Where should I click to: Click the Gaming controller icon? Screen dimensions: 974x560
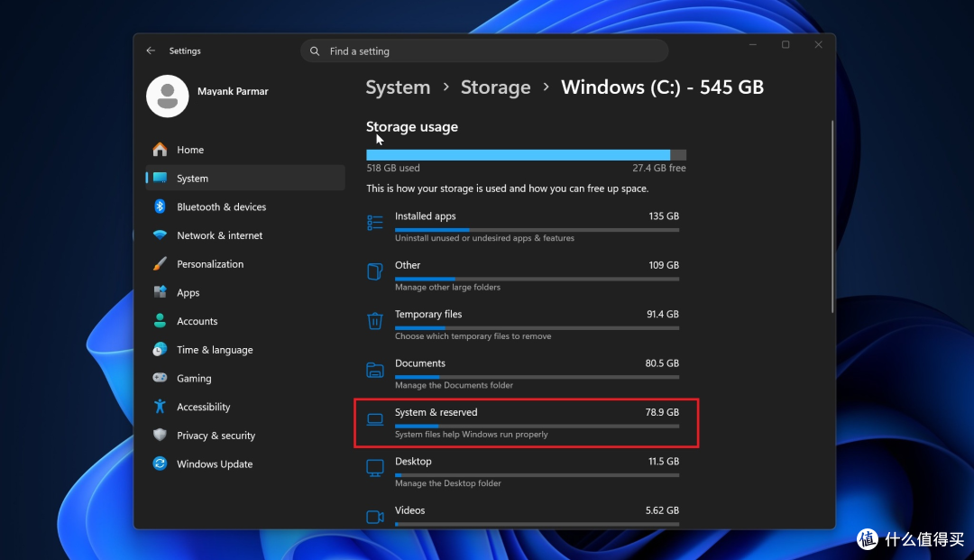160,378
